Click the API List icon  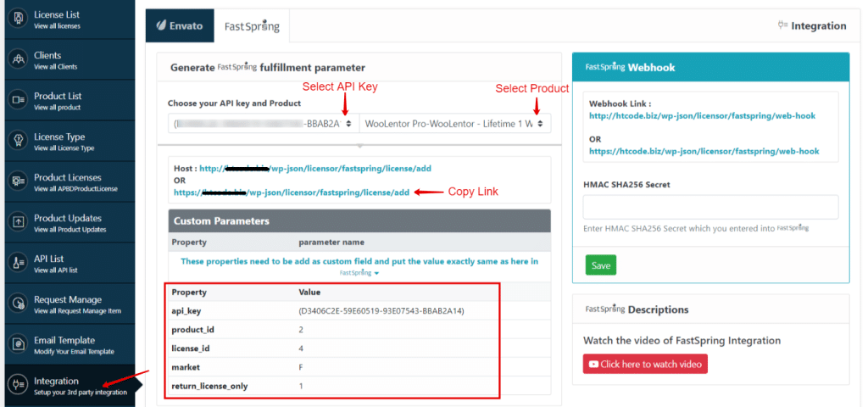point(17,263)
